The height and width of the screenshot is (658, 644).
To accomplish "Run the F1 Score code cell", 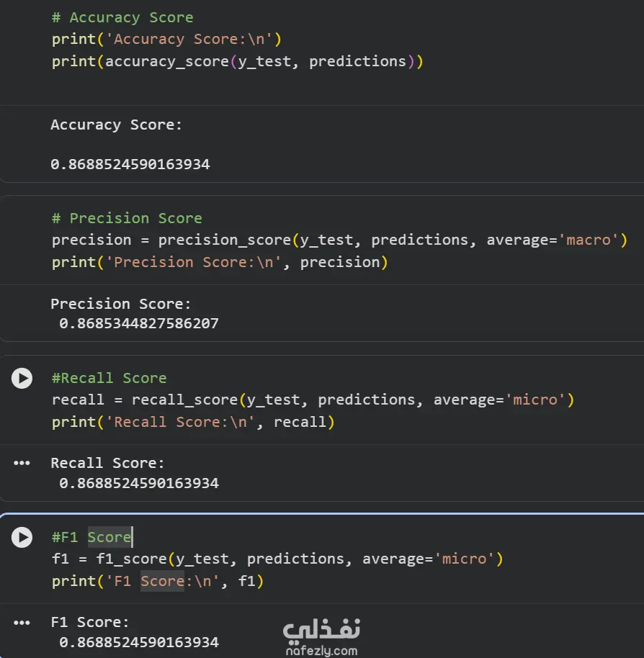I will click(x=22, y=537).
